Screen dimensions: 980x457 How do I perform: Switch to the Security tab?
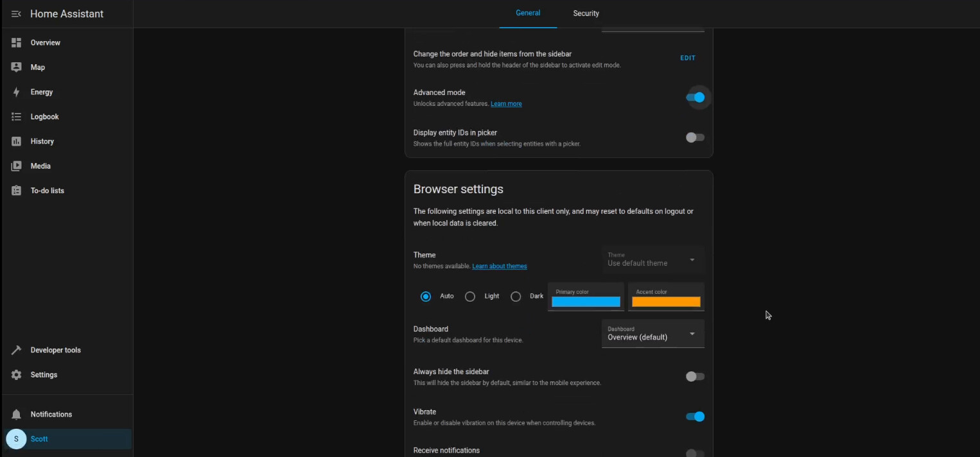(586, 13)
